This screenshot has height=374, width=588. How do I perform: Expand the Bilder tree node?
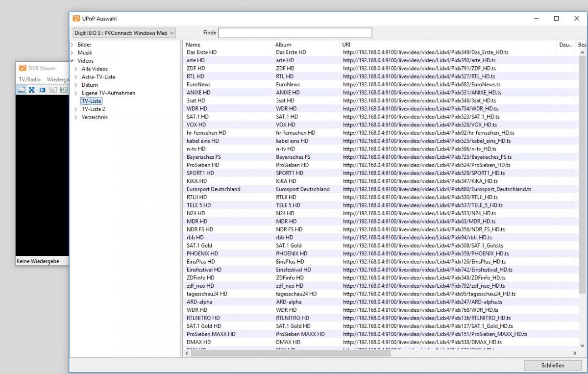tap(72, 45)
